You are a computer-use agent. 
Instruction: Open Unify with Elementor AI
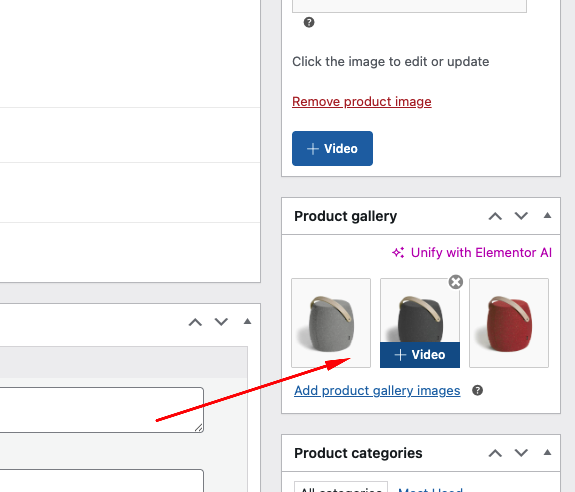[472, 253]
